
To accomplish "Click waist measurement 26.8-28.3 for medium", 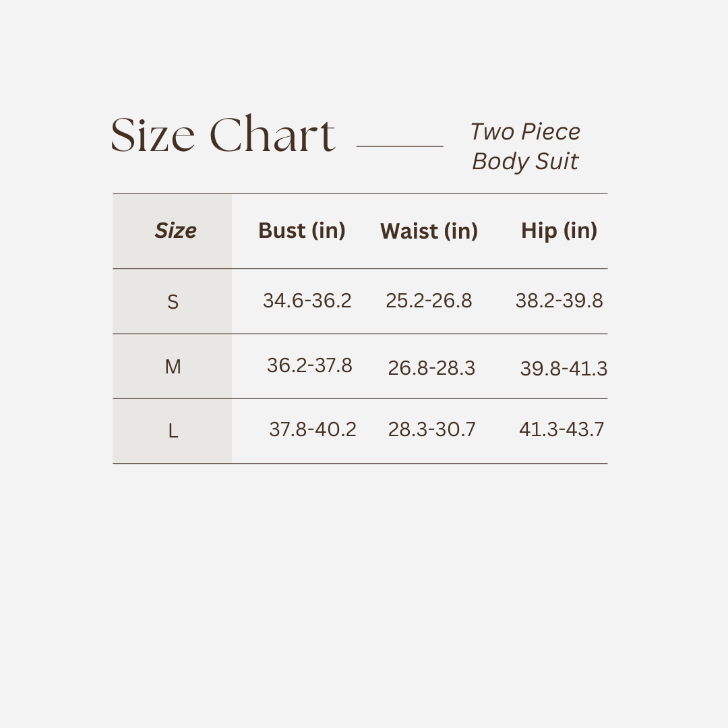I will click(431, 368).
